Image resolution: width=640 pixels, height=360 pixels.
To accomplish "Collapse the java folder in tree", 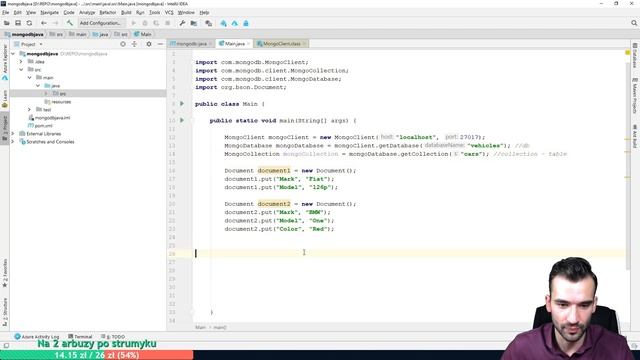I will [x=38, y=86].
